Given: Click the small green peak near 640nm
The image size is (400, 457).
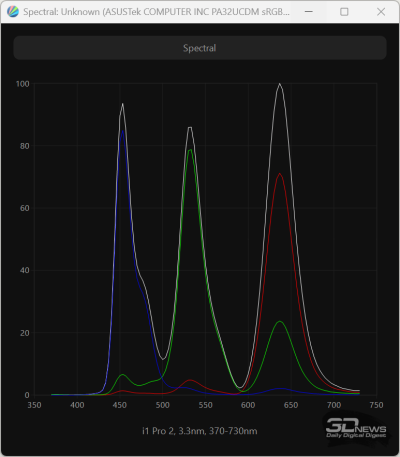Looking at the screenshot, I should [x=279, y=322].
